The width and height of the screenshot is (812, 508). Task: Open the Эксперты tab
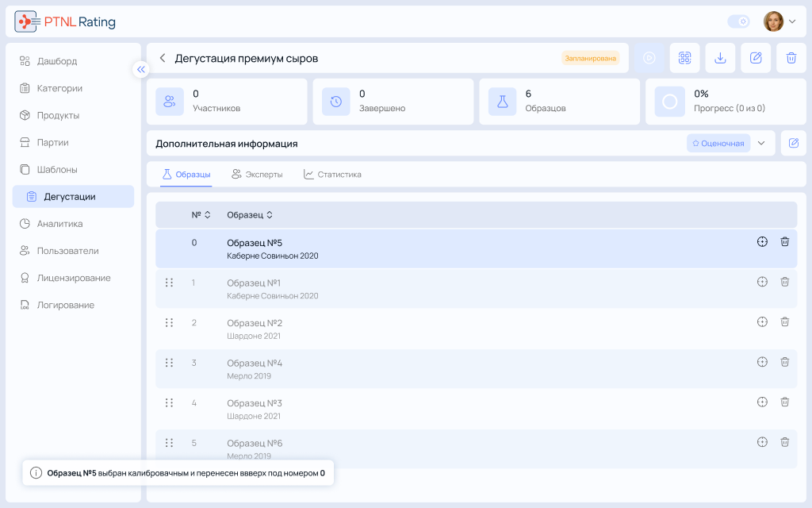click(257, 174)
